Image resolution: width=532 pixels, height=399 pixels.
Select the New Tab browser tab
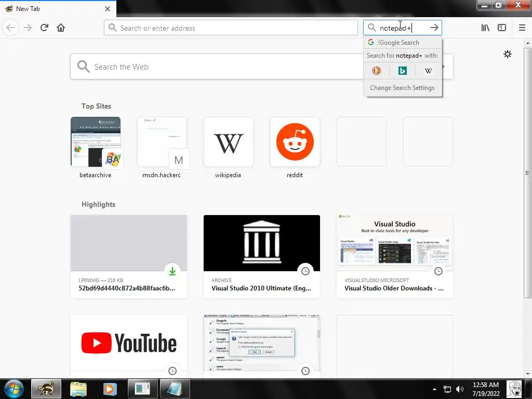pyautogui.click(x=58, y=8)
